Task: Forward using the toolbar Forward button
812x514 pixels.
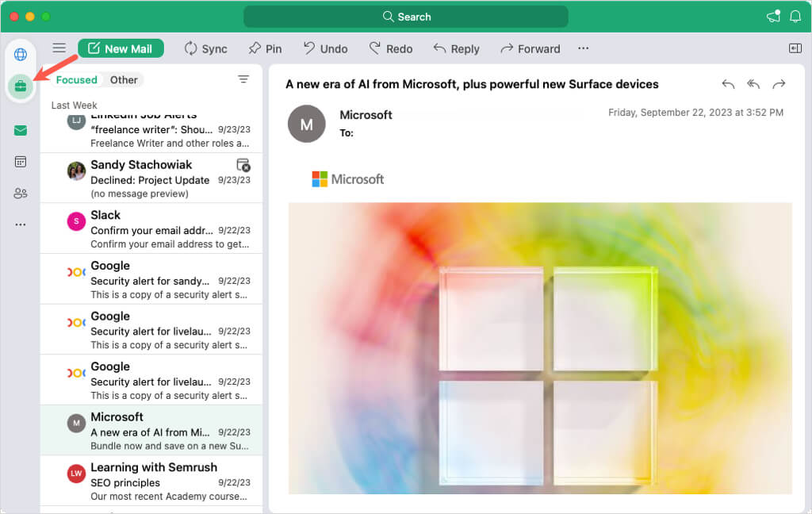Action: pyautogui.click(x=530, y=48)
